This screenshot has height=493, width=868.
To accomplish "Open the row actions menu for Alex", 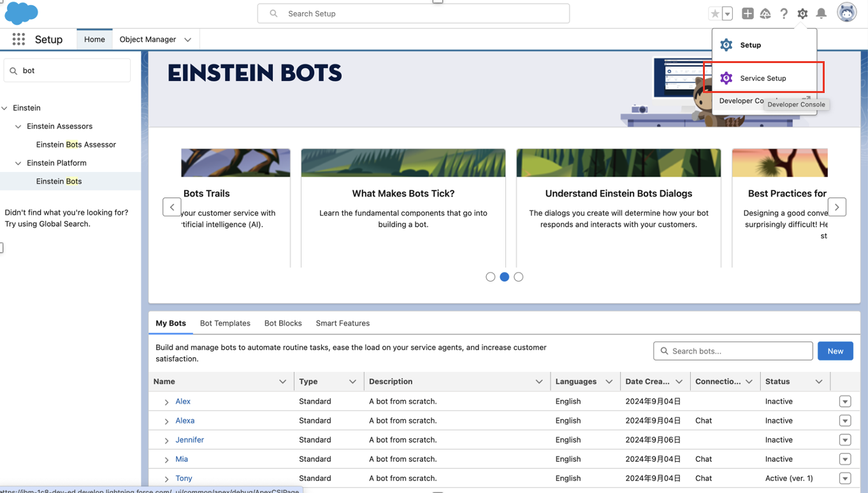I will (x=845, y=401).
